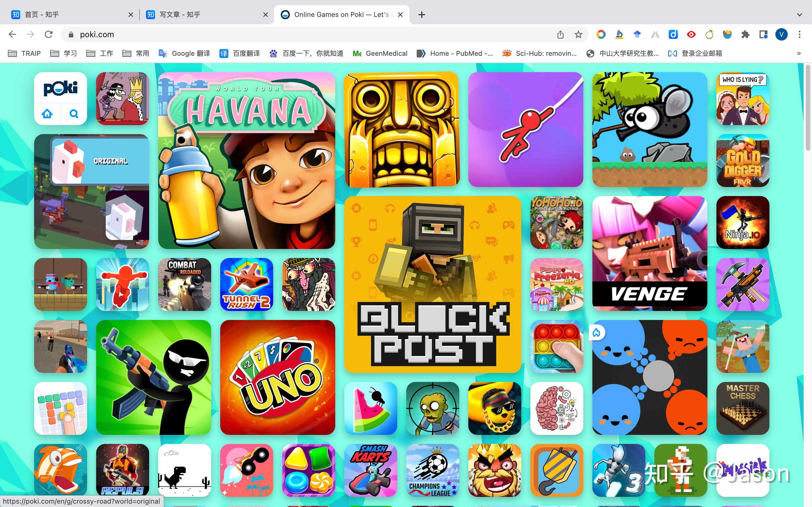This screenshot has height=507, width=812.
Task: Open the tab search dropdown arrow
Action: click(x=800, y=15)
